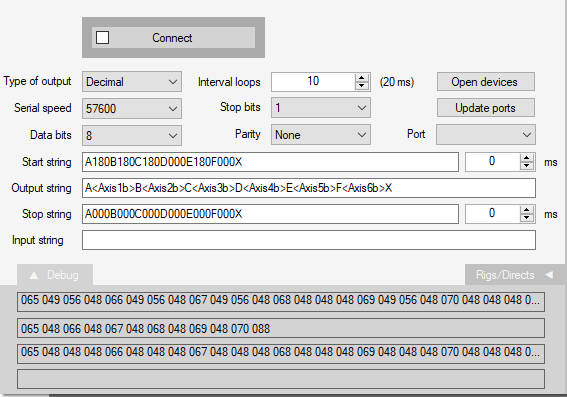The image size is (567, 397).
Task: Click the Type of output label
Action: pos(37,81)
